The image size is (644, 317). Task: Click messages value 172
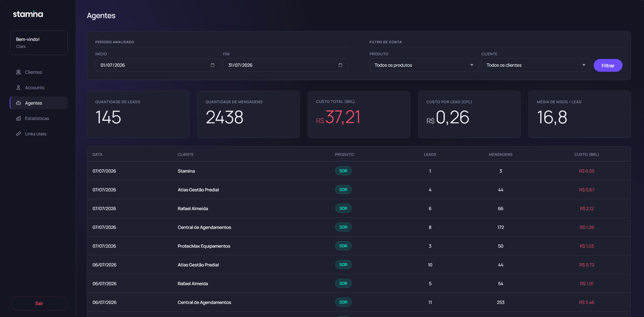pos(500,227)
